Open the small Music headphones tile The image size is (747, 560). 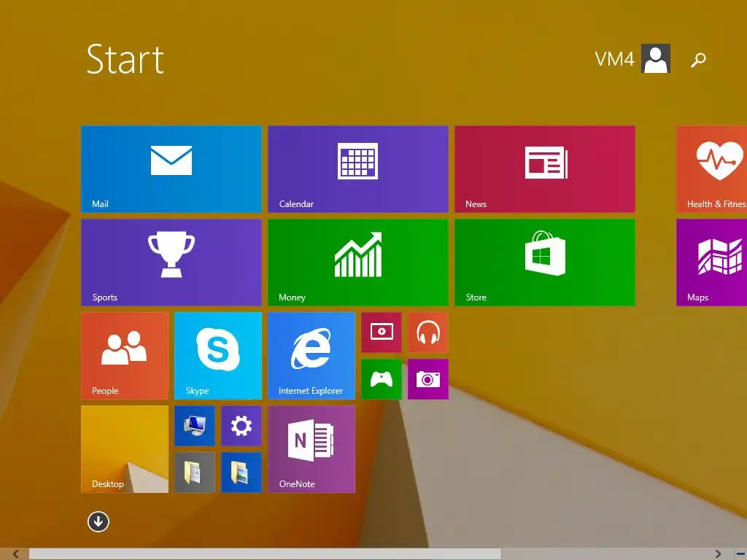click(x=428, y=332)
